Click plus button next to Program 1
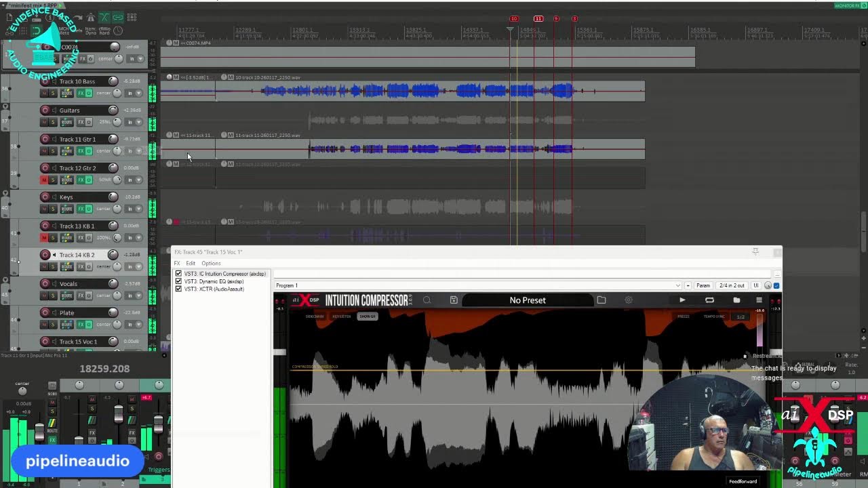This screenshot has height=488, width=868. [688, 285]
